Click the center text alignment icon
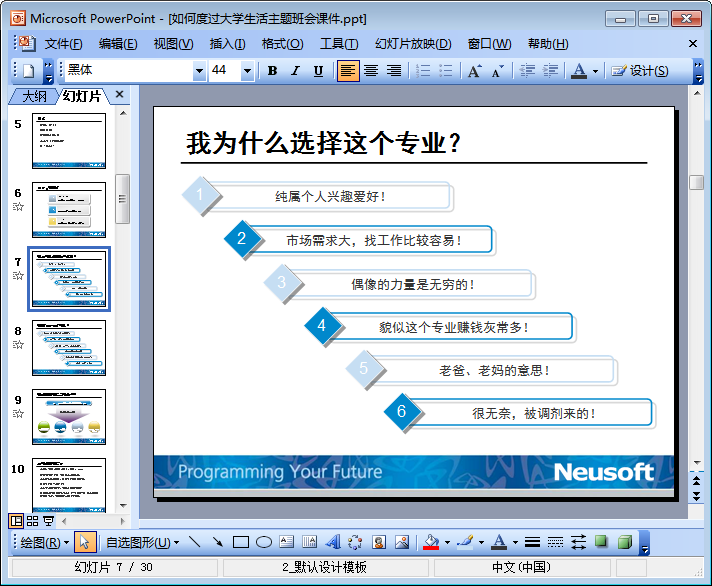Image resolution: width=712 pixels, height=586 pixels. coord(371,71)
